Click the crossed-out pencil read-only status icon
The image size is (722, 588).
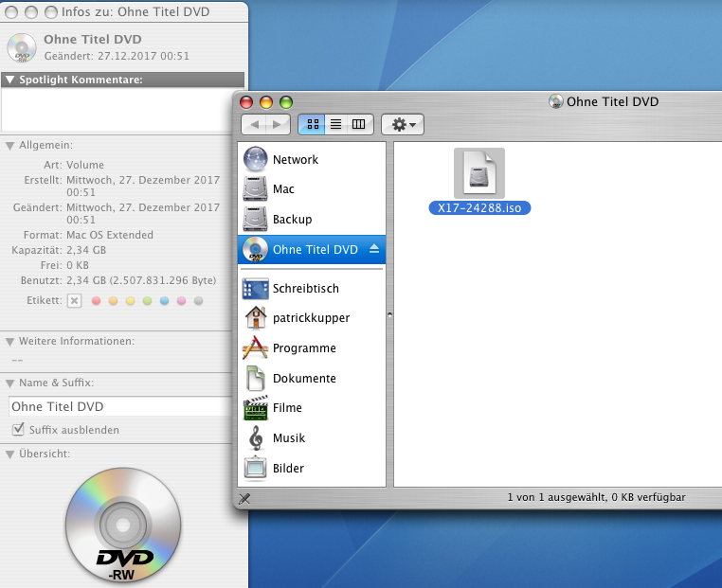[x=244, y=498]
